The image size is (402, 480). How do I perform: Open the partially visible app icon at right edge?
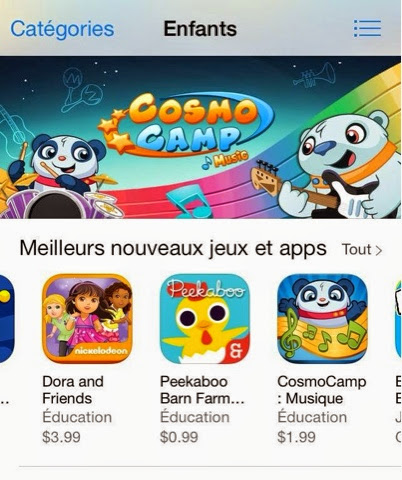point(398,319)
